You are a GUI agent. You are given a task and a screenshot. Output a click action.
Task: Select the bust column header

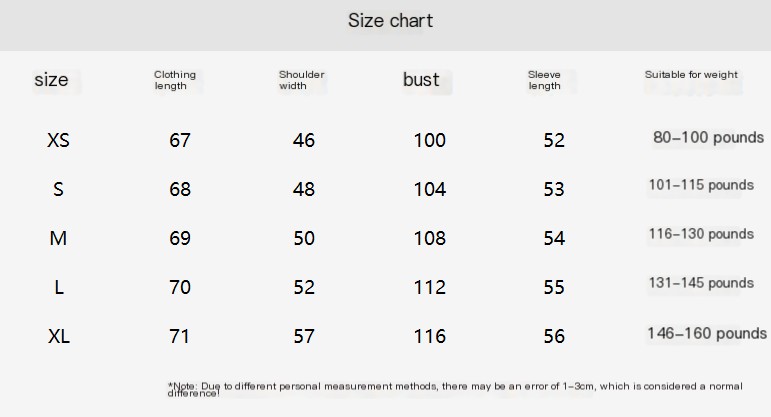tap(421, 80)
